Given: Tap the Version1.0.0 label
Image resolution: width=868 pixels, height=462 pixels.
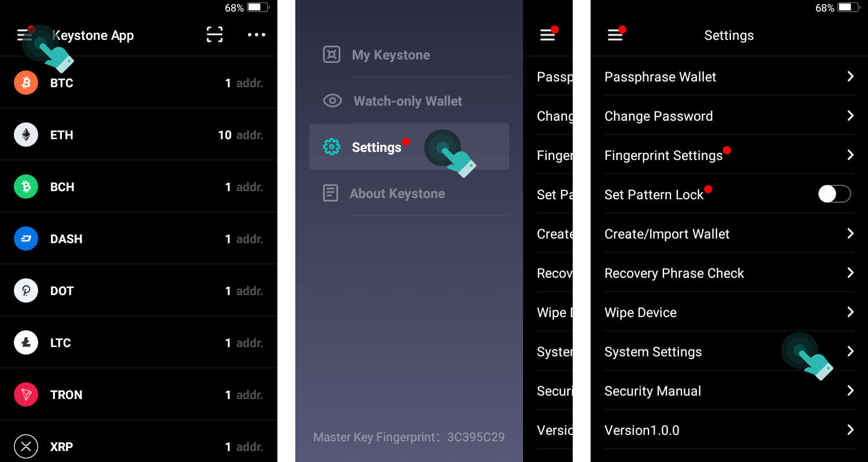Looking at the screenshot, I should pyautogui.click(x=641, y=430).
